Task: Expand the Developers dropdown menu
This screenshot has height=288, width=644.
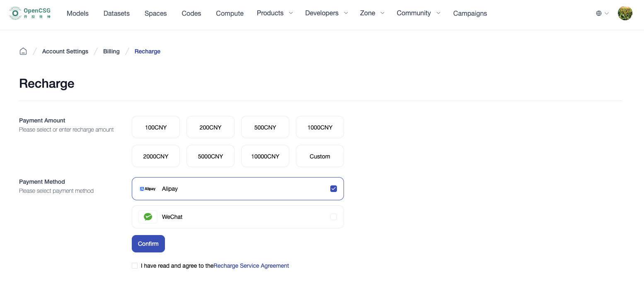Action: 326,13
